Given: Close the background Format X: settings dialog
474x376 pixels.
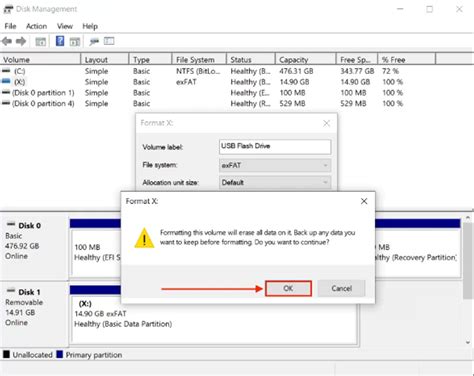Looking at the screenshot, I should pyautogui.click(x=326, y=123).
